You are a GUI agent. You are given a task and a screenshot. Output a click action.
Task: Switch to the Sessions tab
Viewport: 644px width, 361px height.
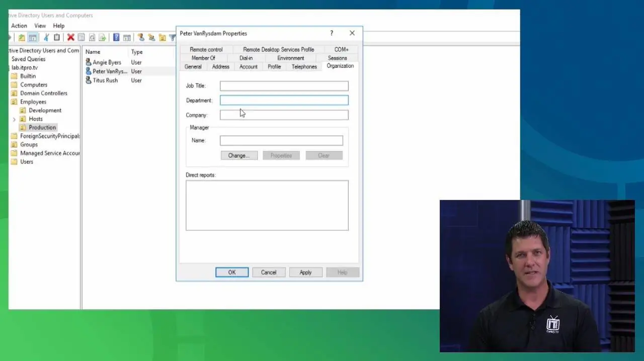337,58
